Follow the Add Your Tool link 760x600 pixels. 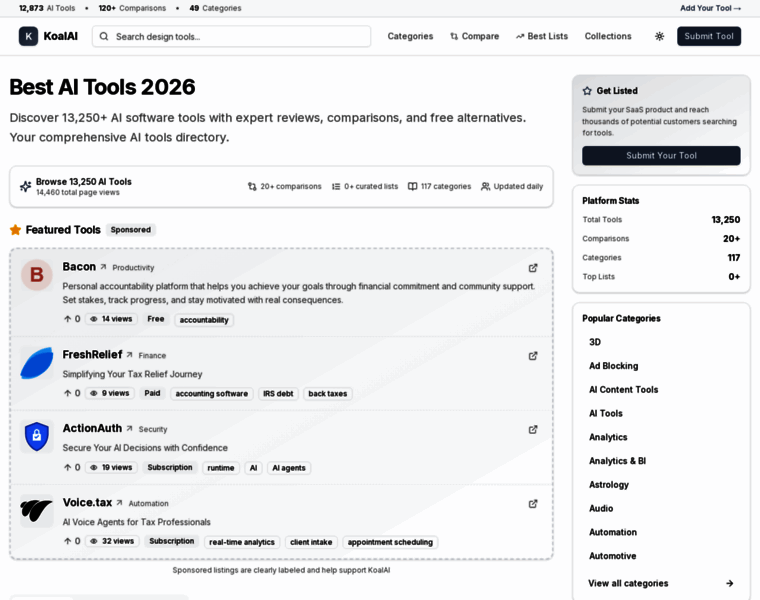(x=710, y=8)
